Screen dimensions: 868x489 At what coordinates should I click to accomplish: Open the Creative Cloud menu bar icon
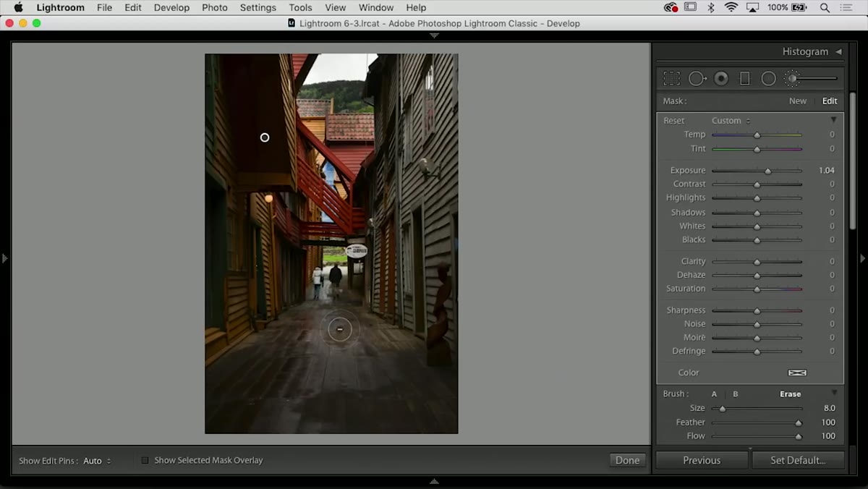pos(671,7)
